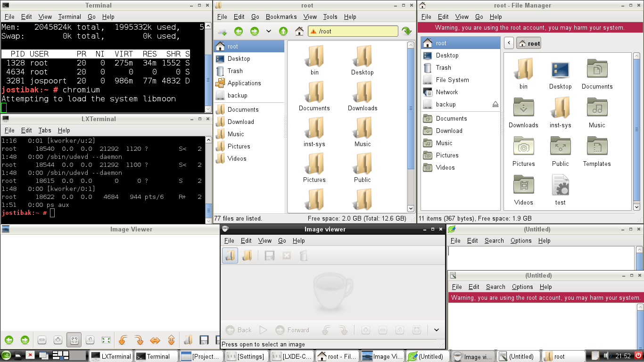Expand the path bar dropdown chevron

pyautogui.click(x=269, y=31)
